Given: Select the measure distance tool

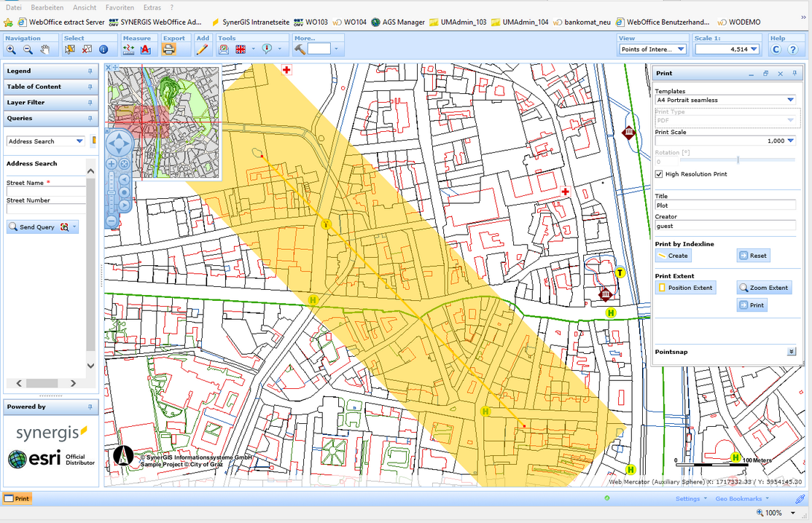Looking at the screenshot, I should pyautogui.click(x=129, y=50).
